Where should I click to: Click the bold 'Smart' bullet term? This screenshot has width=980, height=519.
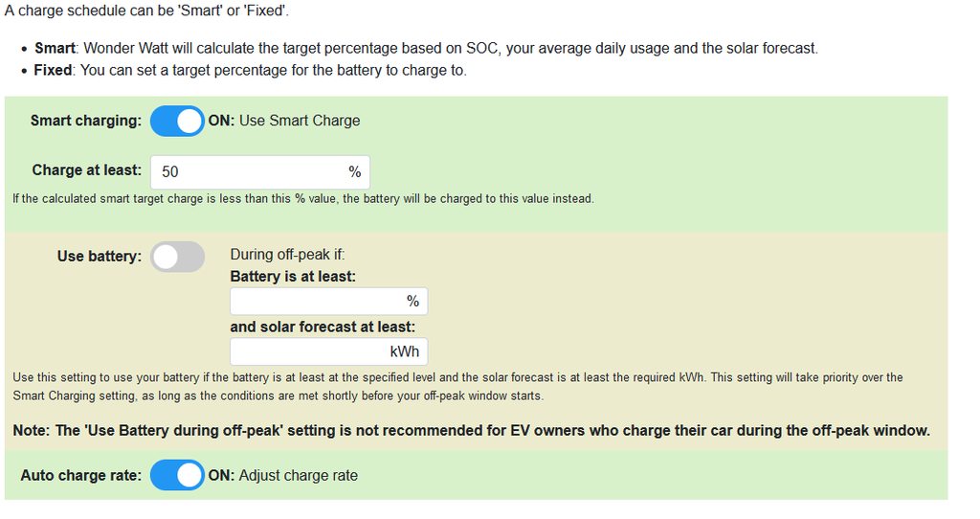(55, 48)
